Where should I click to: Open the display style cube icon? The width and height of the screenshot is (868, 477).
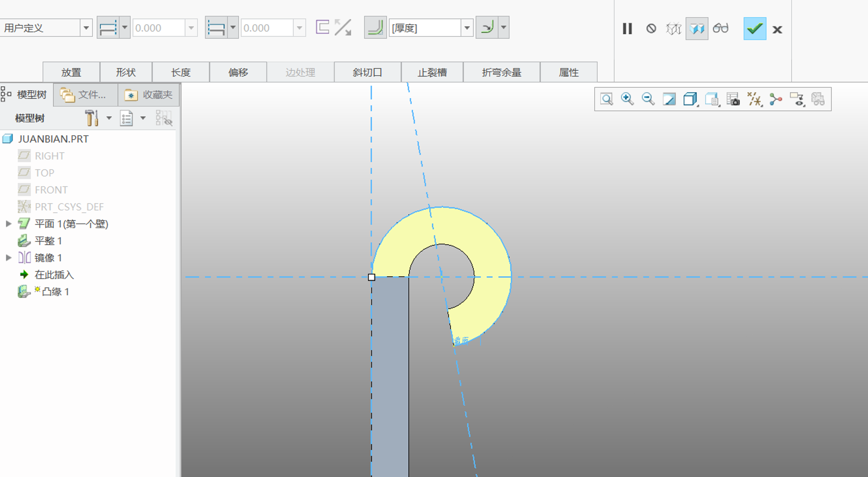(690, 99)
